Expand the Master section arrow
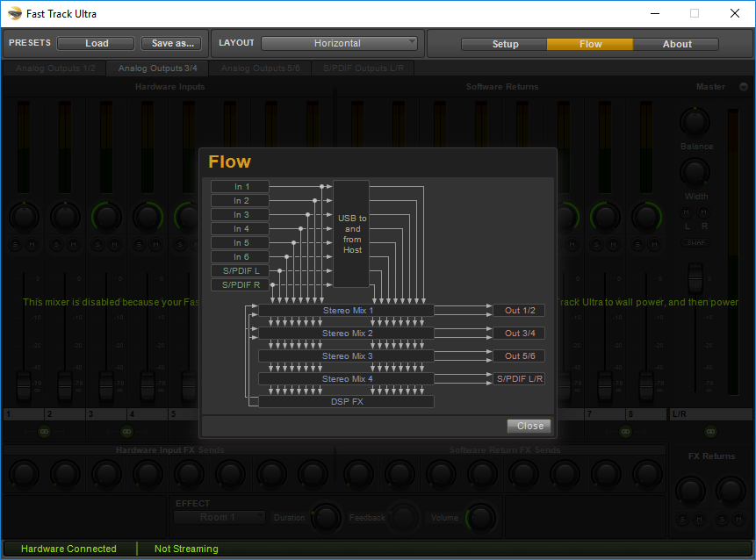Viewport: 756px width, 560px height. pos(743,87)
